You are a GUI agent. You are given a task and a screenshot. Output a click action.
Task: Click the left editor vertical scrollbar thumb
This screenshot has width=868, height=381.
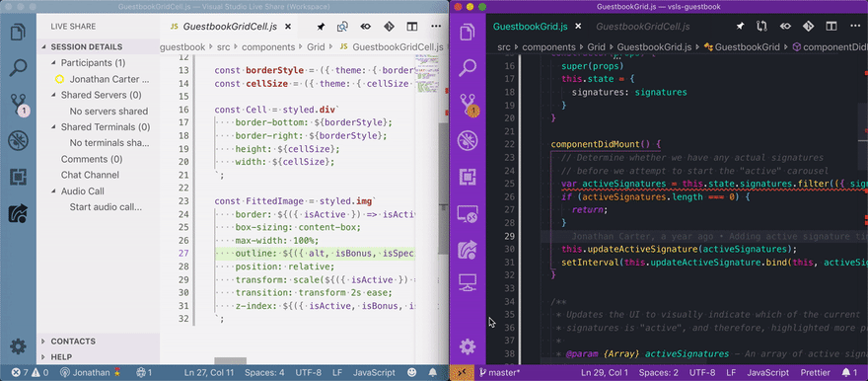pyautogui.click(x=444, y=189)
